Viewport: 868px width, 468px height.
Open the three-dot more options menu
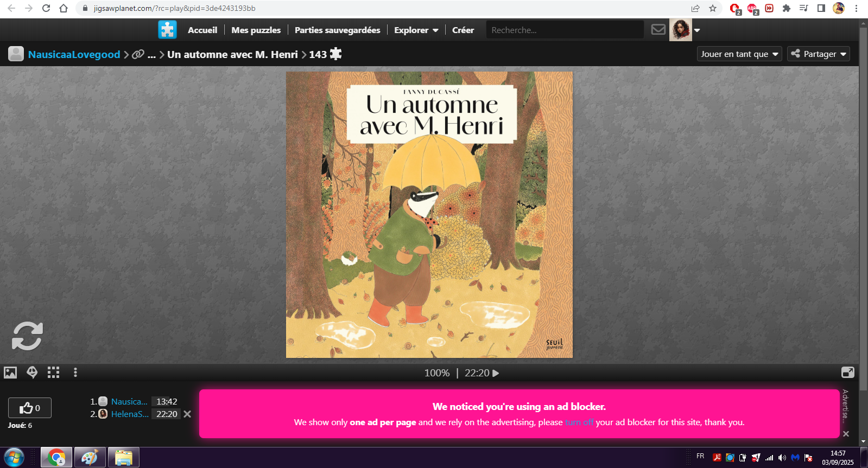click(x=75, y=373)
